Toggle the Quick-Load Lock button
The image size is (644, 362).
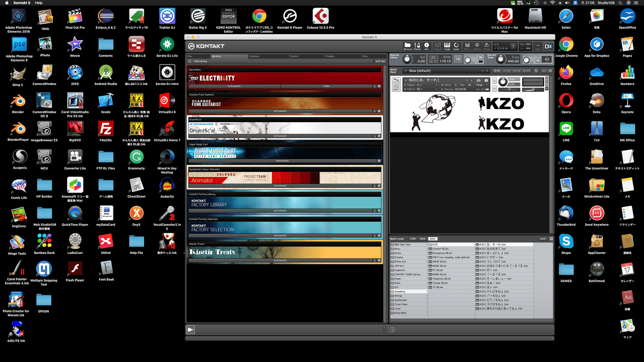(543, 239)
